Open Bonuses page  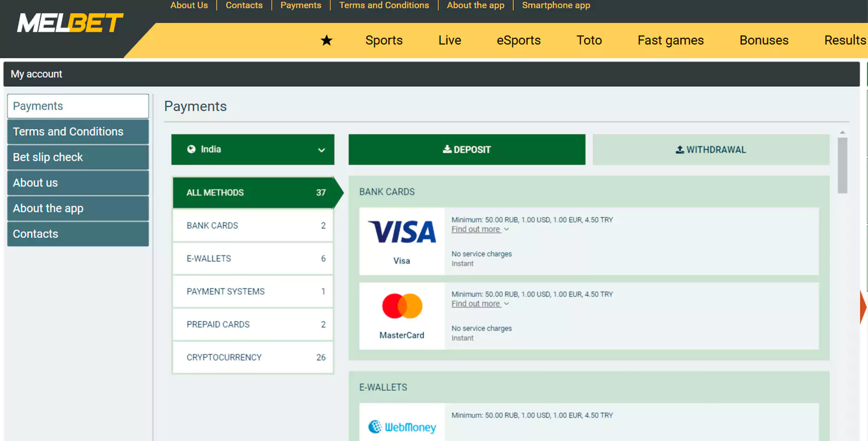click(x=764, y=40)
